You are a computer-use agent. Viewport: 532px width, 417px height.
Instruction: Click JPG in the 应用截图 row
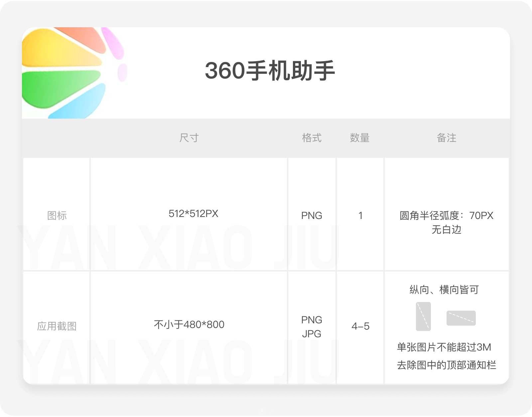[x=312, y=334]
